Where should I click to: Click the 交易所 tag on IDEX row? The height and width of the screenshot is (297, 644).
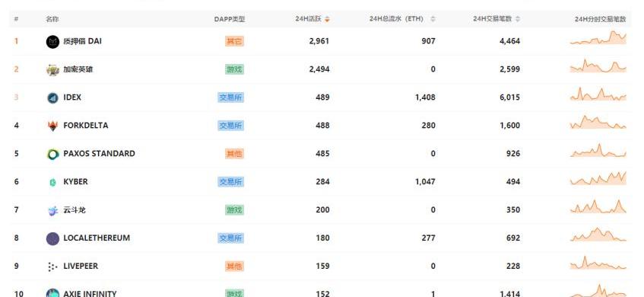coord(231,97)
